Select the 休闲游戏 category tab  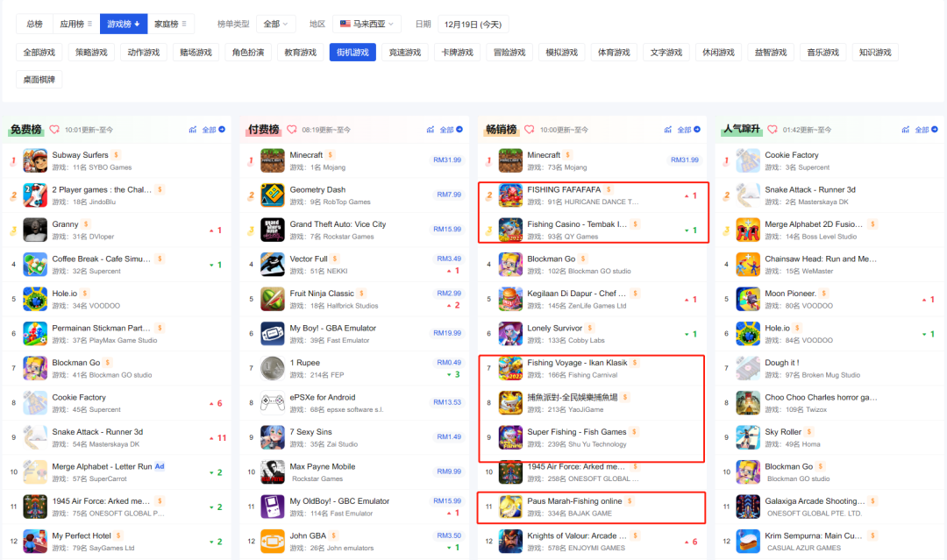718,52
